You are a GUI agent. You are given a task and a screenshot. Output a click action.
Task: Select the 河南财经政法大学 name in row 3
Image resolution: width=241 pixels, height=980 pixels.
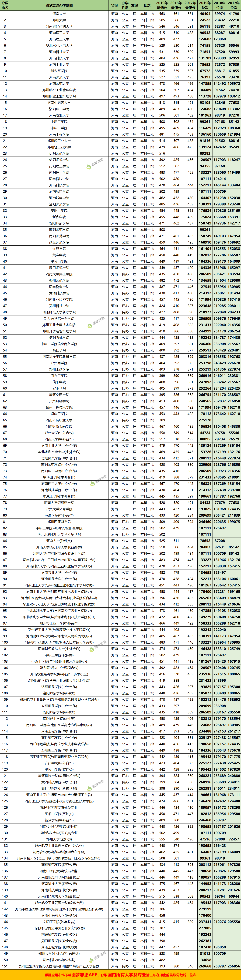pos(59,27)
